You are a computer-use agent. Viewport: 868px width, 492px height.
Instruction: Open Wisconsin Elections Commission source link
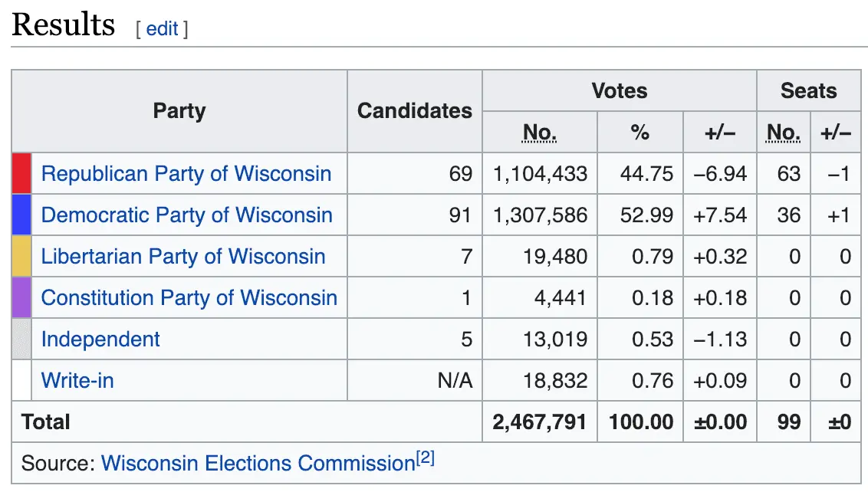click(258, 463)
